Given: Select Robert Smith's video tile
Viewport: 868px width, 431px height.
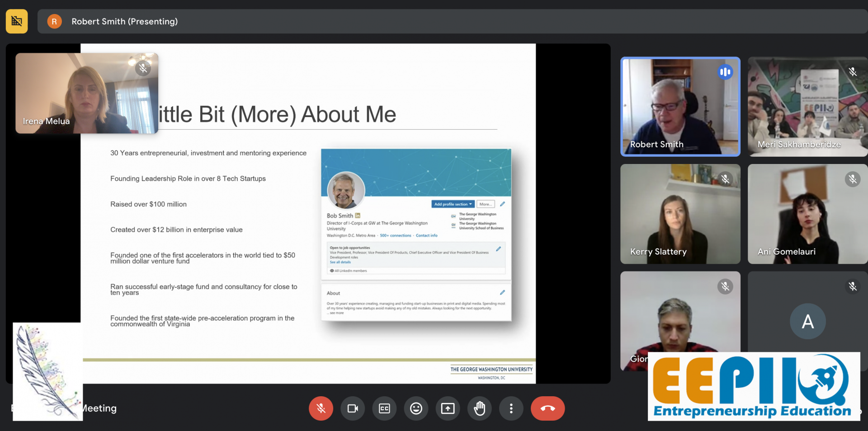Looking at the screenshot, I should (x=680, y=107).
